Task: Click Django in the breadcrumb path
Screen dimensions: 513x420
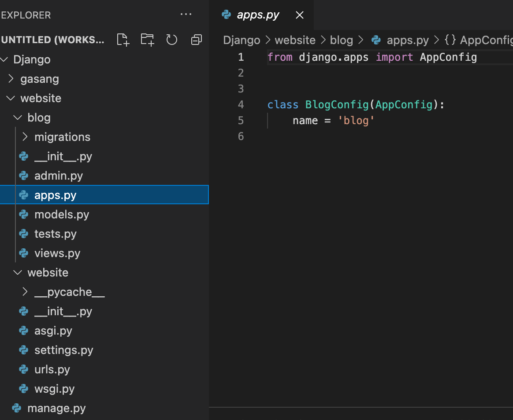Action: [242, 40]
